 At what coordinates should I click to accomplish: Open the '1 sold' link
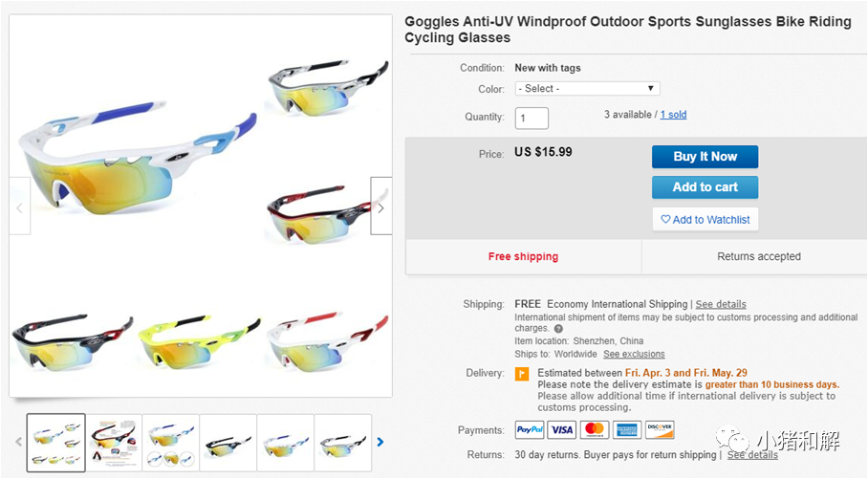[x=673, y=115]
